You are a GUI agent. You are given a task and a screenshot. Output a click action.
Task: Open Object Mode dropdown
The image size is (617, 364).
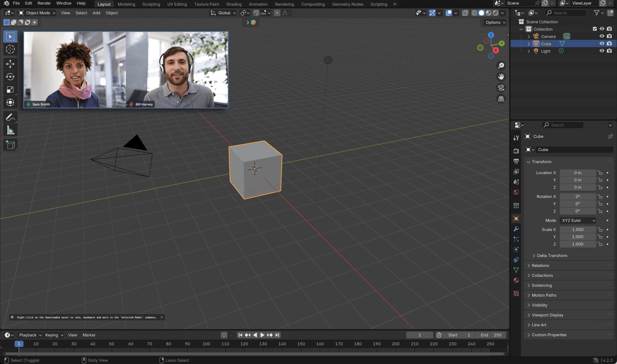[37, 13]
